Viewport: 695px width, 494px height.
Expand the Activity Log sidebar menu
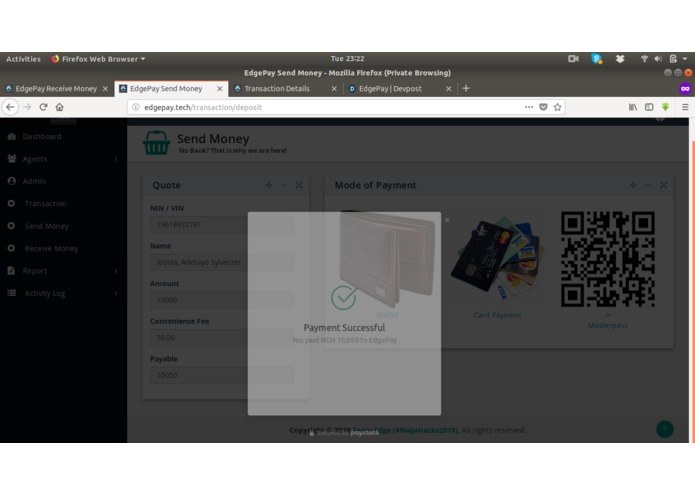click(x=63, y=293)
